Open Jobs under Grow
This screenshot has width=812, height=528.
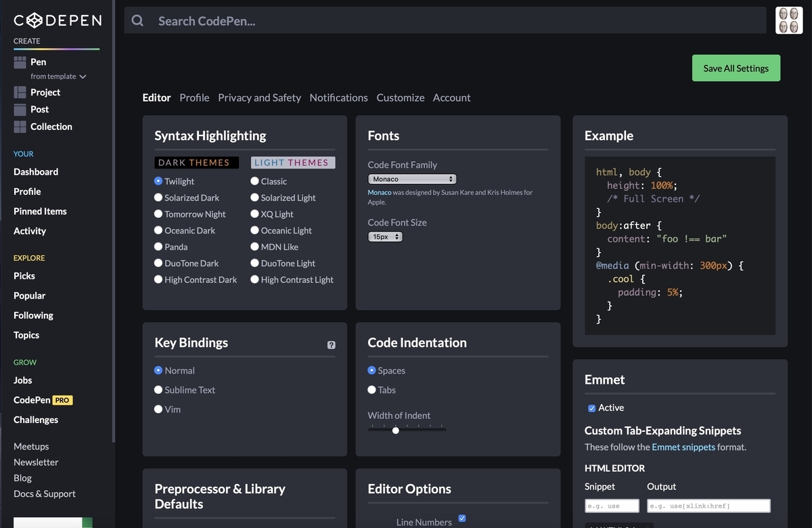[x=23, y=380]
